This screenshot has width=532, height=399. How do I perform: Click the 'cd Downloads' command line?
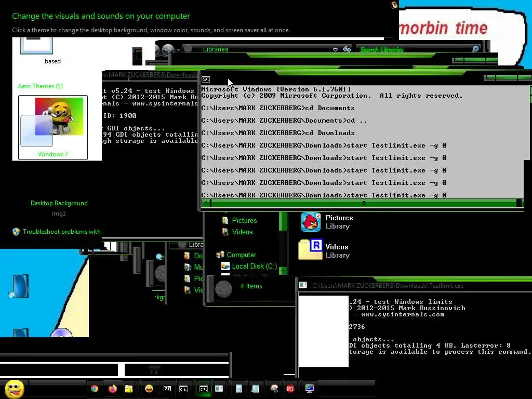click(x=278, y=132)
